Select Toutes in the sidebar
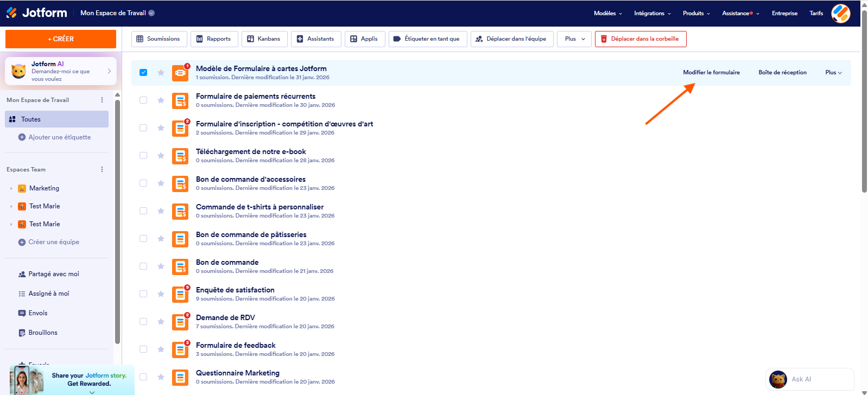 pyautogui.click(x=56, y=119)
